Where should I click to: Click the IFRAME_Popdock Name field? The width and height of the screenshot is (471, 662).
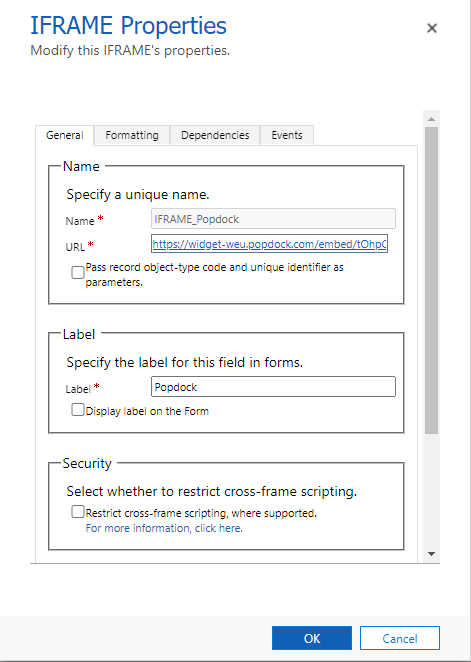[x=273, y=219]
